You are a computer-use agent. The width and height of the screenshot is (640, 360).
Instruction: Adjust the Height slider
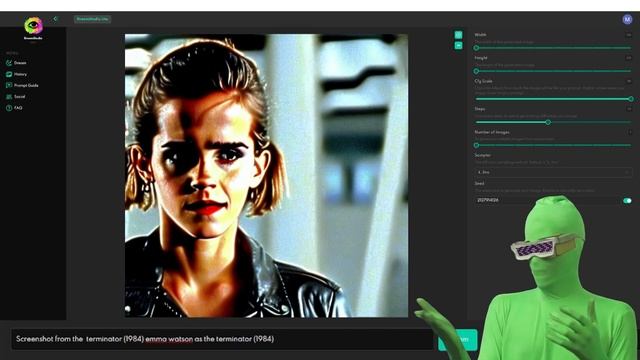click(x=553, y=71)
